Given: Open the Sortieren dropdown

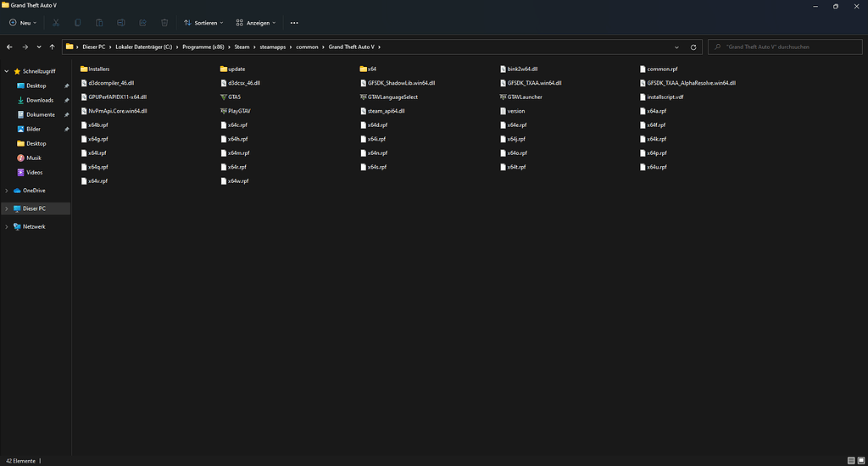Looking at the screenshot, I should pos(203,23).
